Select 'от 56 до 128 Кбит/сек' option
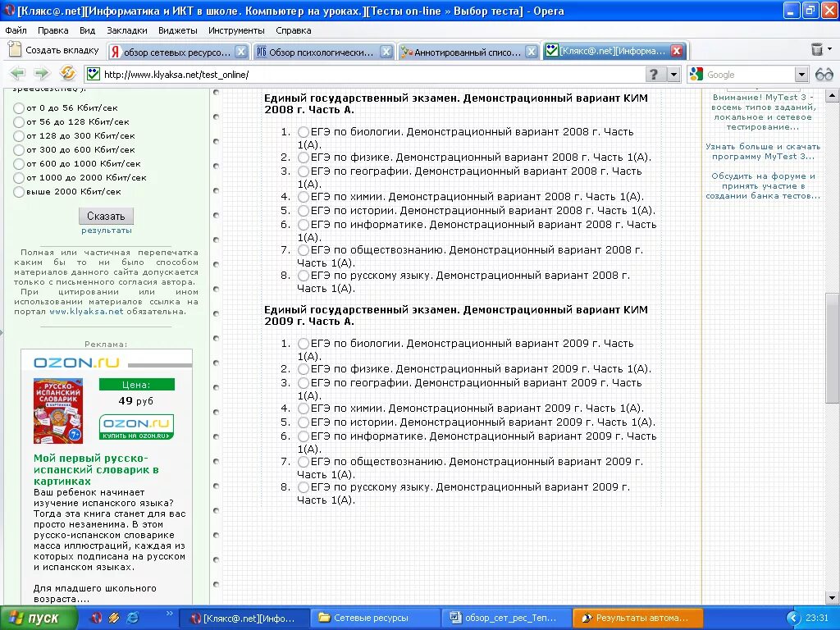840x630 pixels. click(19, 122)
